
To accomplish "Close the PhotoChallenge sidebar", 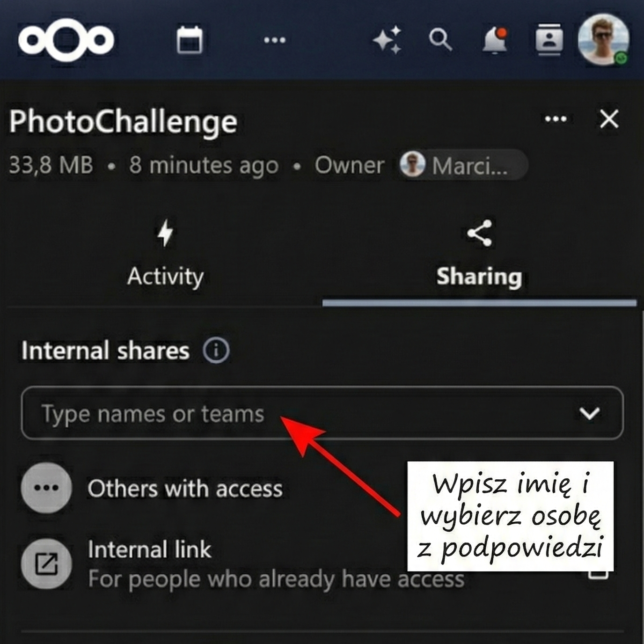I will (609, 119).
